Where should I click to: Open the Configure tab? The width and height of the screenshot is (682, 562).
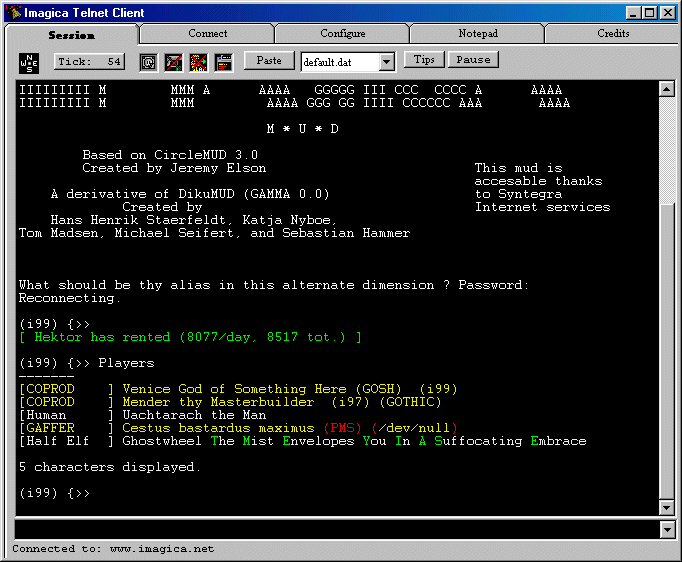(x=342, y=34)
